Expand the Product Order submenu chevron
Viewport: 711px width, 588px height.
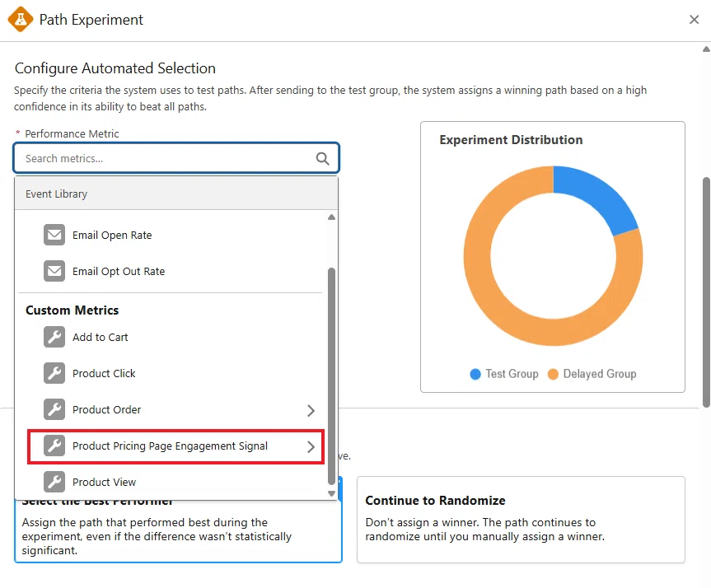pos(311,410)
